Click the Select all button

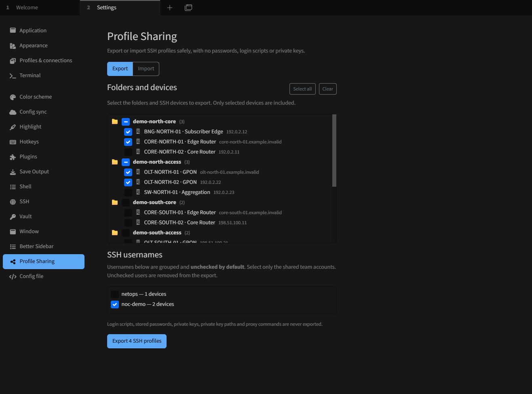(302, 89)
